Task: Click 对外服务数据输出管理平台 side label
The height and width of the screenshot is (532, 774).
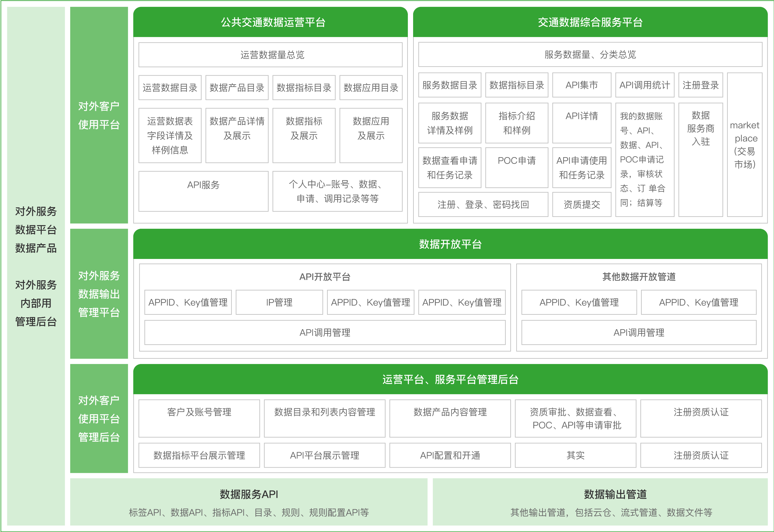Action: tap(99, 294)
